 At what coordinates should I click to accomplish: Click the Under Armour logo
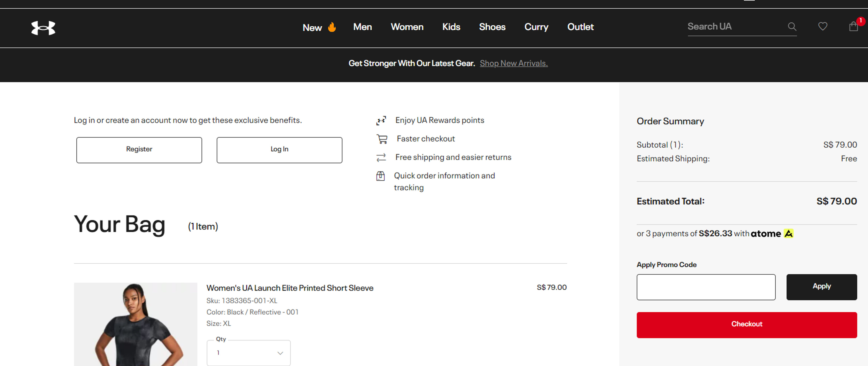click(43, 28)
